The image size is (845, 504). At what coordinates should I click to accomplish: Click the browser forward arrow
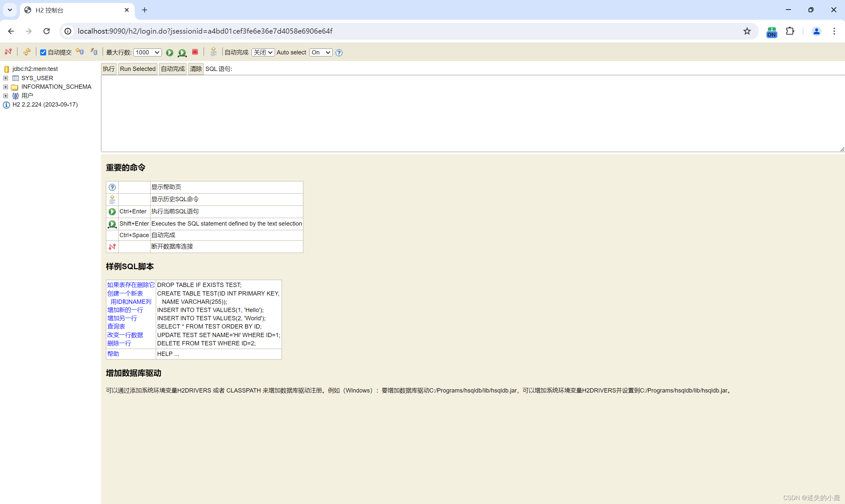(28, 31)
